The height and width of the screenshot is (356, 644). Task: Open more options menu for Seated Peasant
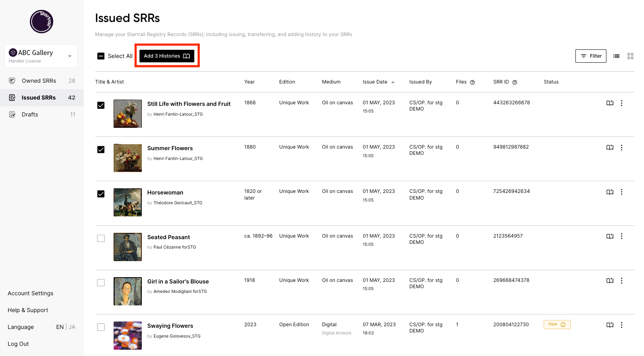point(622,236)
